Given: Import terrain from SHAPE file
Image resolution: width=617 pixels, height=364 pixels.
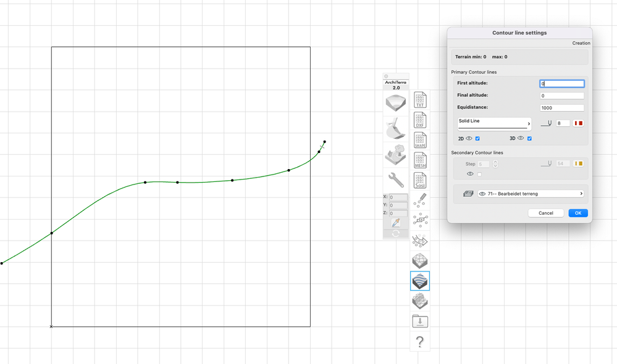Looking at the screenshot, I should coord(420,140).
